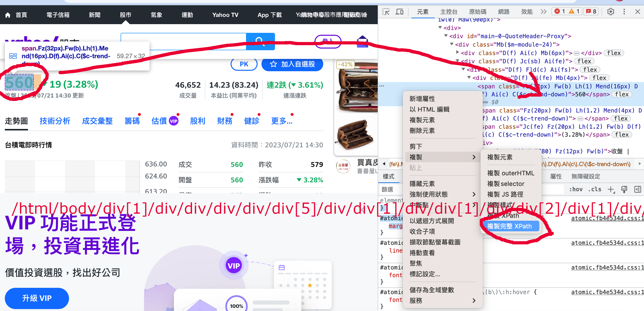Open DevTools settings gear
Image resolution: width=644 pixels, height=311 pixels.
[610, 12]
